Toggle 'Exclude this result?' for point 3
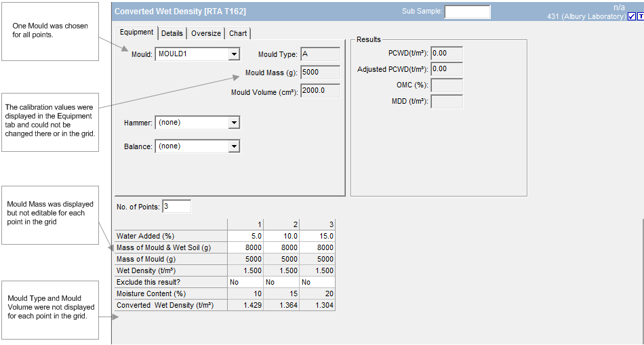The width and height of the screenshot is (644, 345). (317, 282)
